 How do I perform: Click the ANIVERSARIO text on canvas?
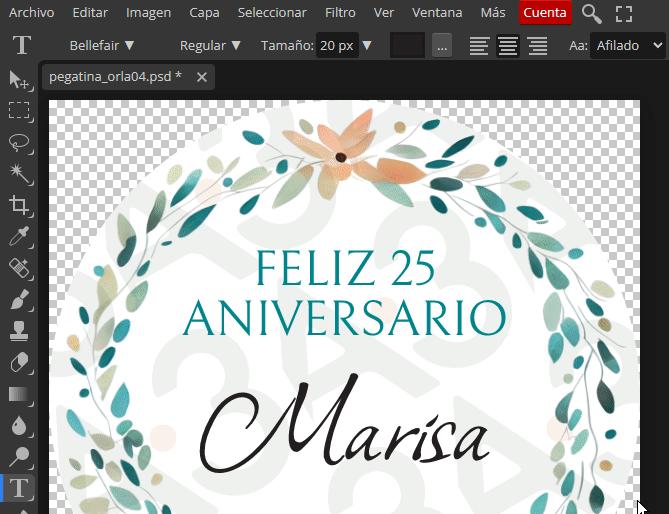pos(344,318)
